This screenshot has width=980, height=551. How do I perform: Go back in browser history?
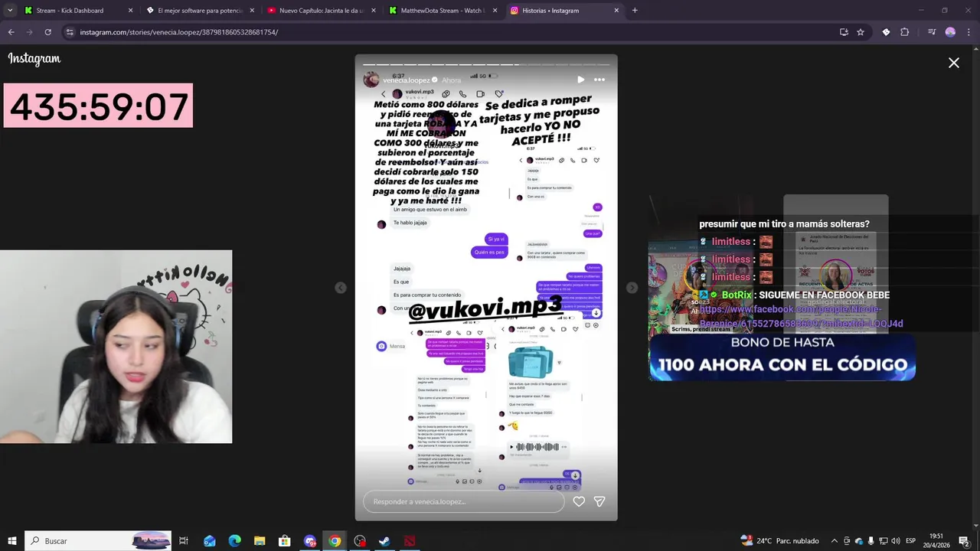pyautogui.click(x=11, y=32)
